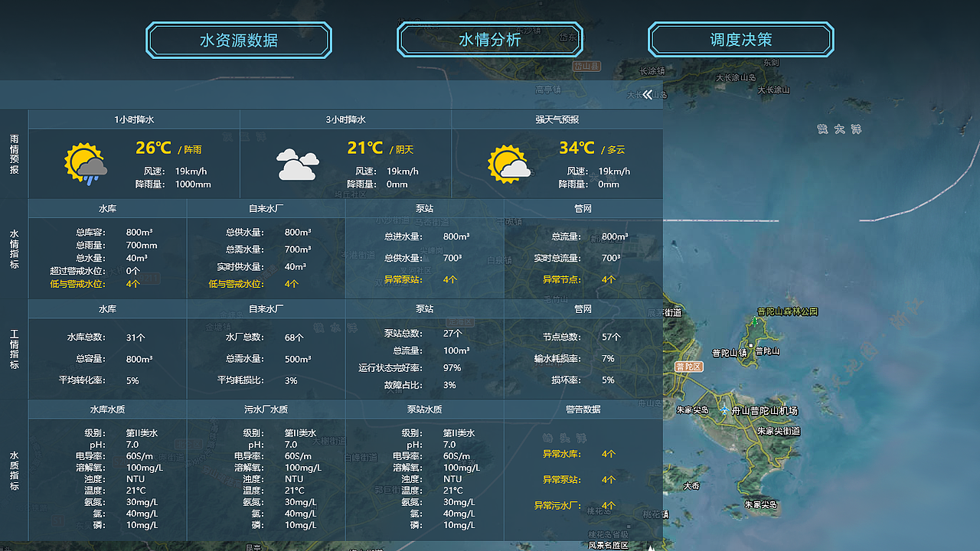Click the 68个 water plant count value
Viewport: 980px width, 551px height.
click(294, 337)
